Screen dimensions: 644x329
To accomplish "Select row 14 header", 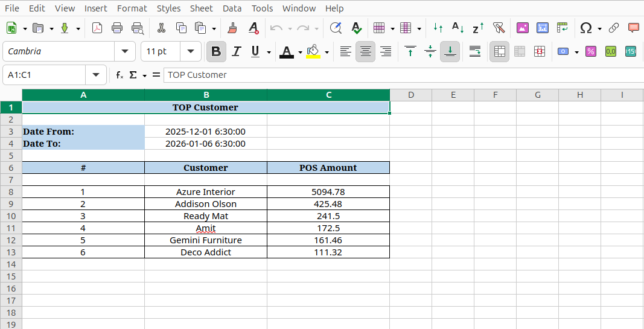I will click(x=11, y=264).
